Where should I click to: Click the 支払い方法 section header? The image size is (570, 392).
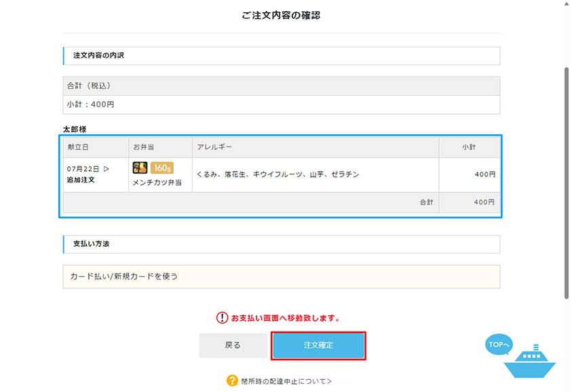click(282, 244)
